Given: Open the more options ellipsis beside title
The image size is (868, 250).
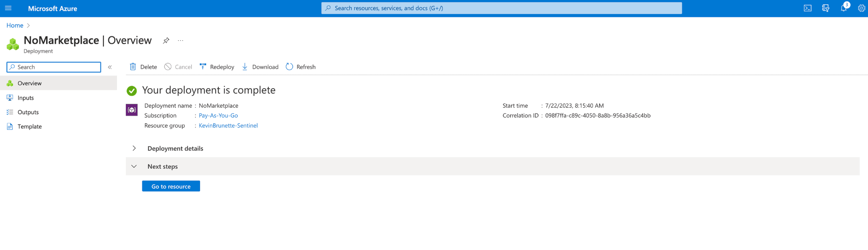Looking at the screenshot, I should (181, 41).
